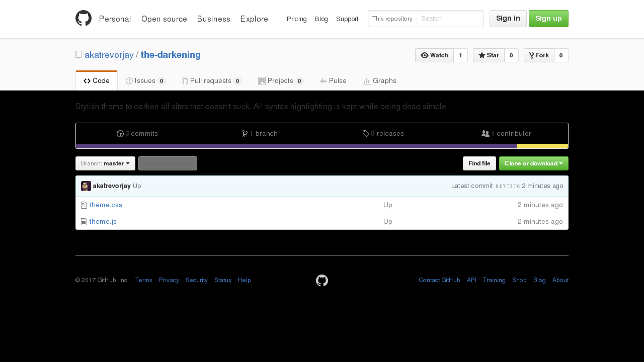Viewport: 644px width, 362px height.
Task: Open the Contact GitHub footer link
Action: [x=439, y=281]
